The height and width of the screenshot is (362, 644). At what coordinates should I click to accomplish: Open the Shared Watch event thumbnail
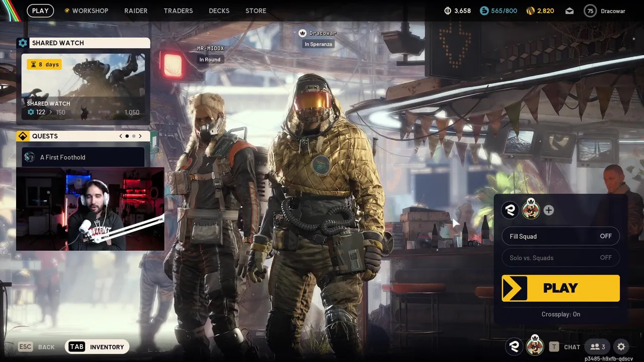[x=83, y=87]
